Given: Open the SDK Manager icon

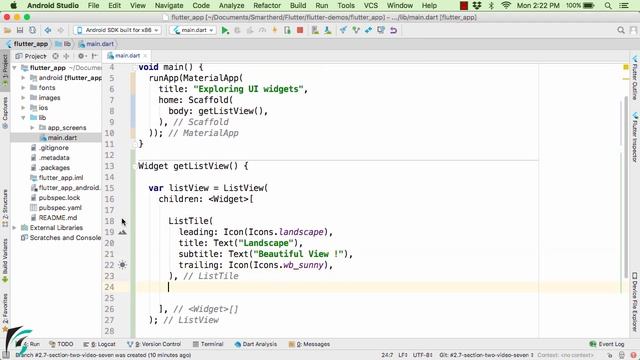Looking at the screenshot, I should point(328,30).
